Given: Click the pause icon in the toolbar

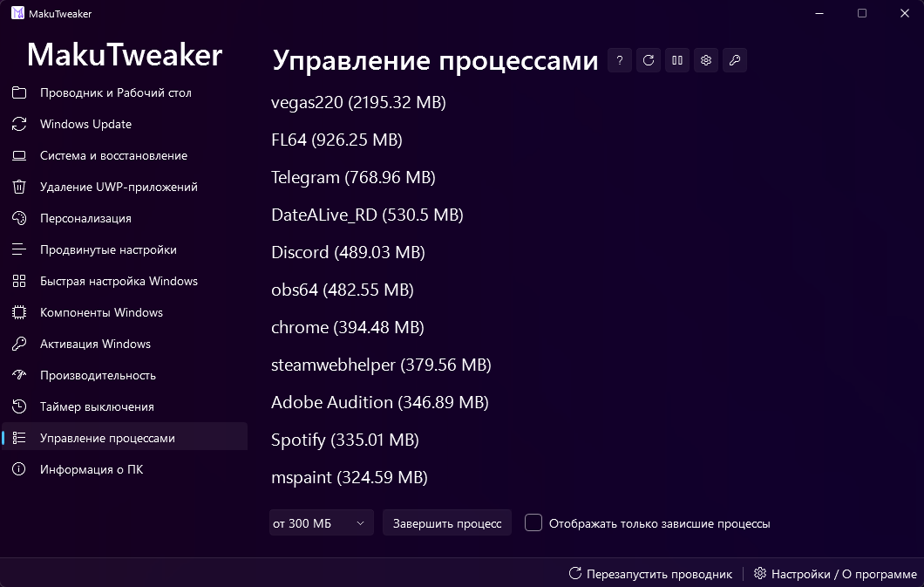Looking at the screenshot, I should click(x=676, y=60).
